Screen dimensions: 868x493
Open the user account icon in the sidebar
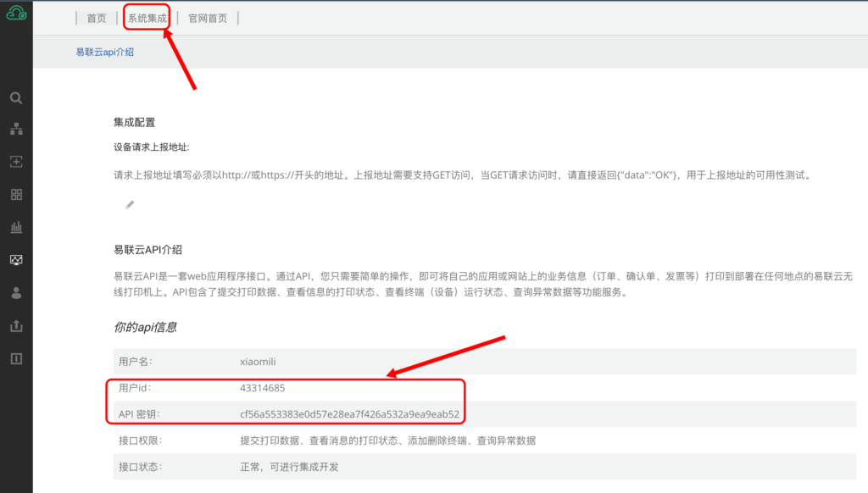15,292
